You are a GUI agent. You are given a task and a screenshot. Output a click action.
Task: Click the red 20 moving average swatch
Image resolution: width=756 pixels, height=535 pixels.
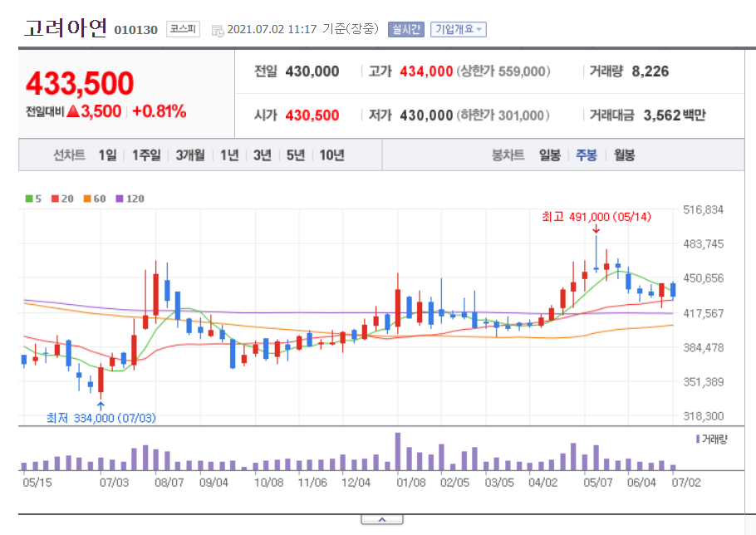coord(56,199)
